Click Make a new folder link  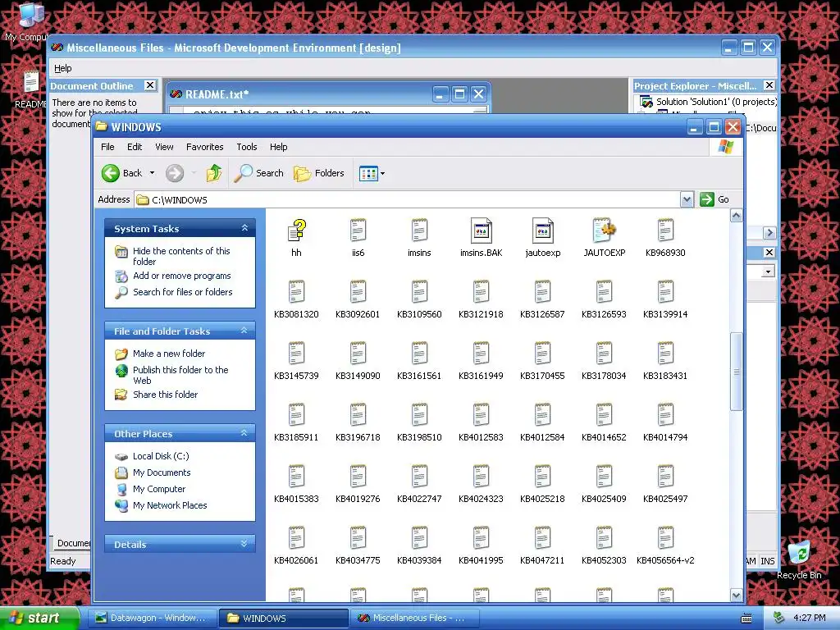coord(169,354)
